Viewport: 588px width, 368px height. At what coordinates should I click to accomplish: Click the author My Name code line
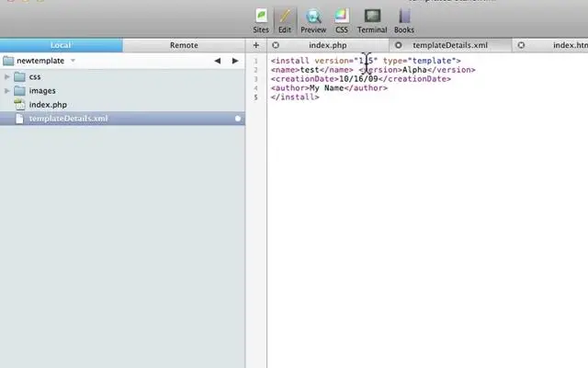[x=329, y=88]
